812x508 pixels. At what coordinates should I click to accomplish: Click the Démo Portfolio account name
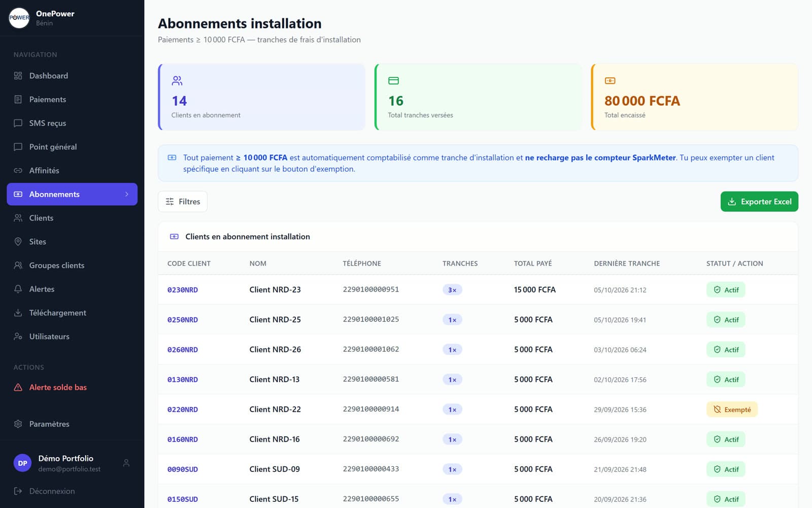66,458
